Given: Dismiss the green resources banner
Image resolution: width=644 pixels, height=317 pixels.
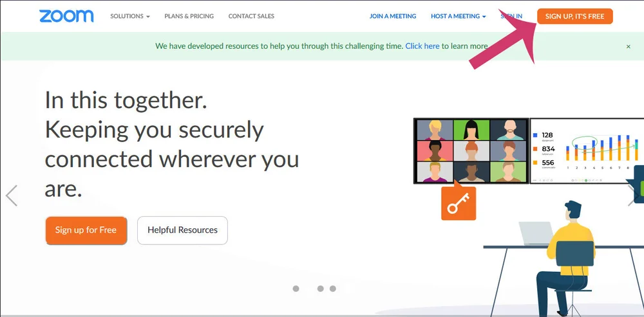Looking at the screenshot, I should 628,46.
